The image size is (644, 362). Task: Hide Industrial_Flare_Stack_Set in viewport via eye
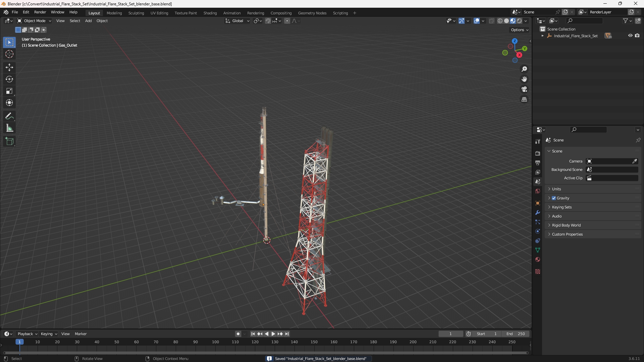pyautogui.click(x=630, y=36)
